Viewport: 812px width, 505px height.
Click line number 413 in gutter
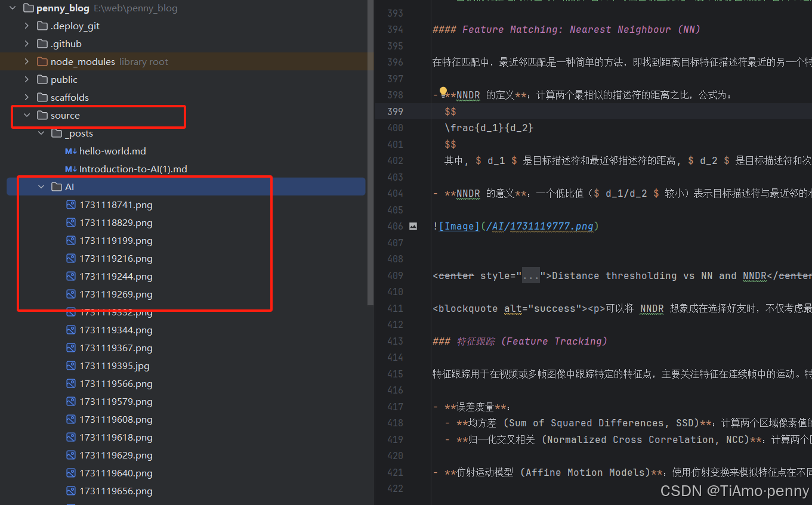[x=395, y=342]
